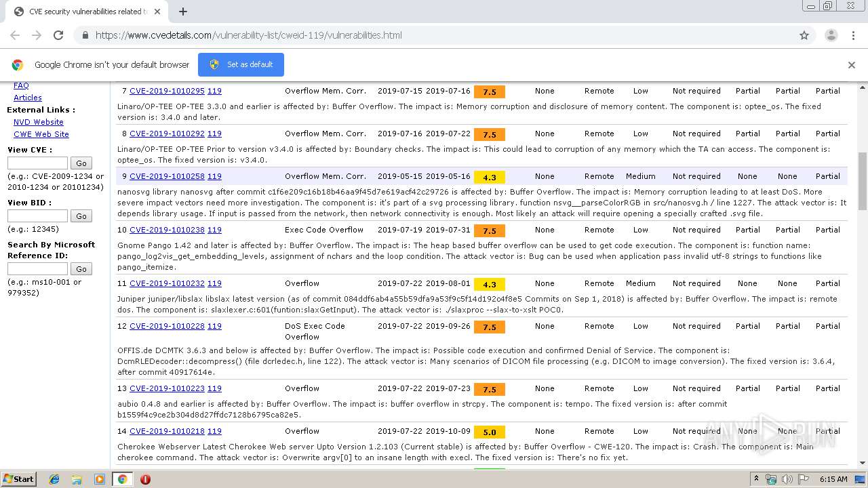The width and height of the screenshot is (868, 488).
Task: Open CWE 119 link in CVE-2019-1010218 row
Action: (214, 431)
